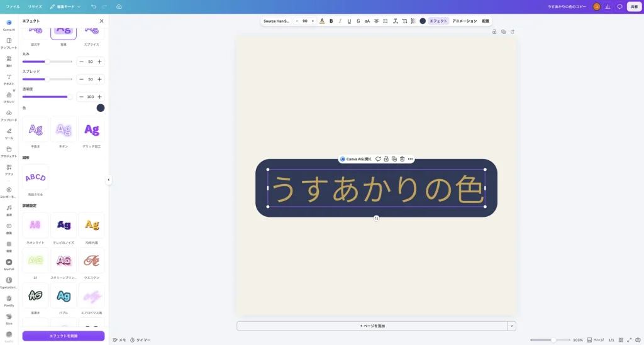Viewport: 644px width, 345px height.
Task: Click the text alignment icon in toolbar
Action: [376, 21]
